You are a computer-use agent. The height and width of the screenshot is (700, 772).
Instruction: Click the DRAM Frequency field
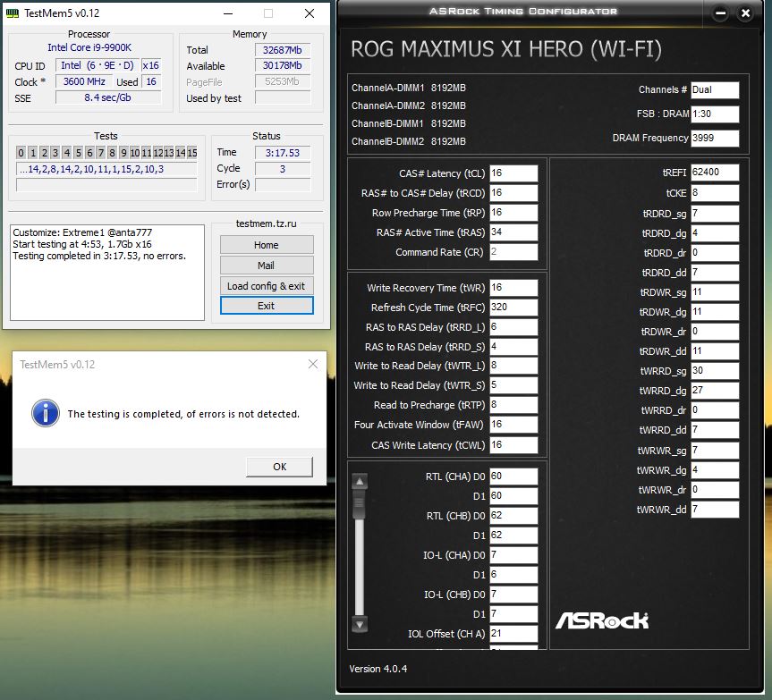pyautogui.click(x=715, y=139)
